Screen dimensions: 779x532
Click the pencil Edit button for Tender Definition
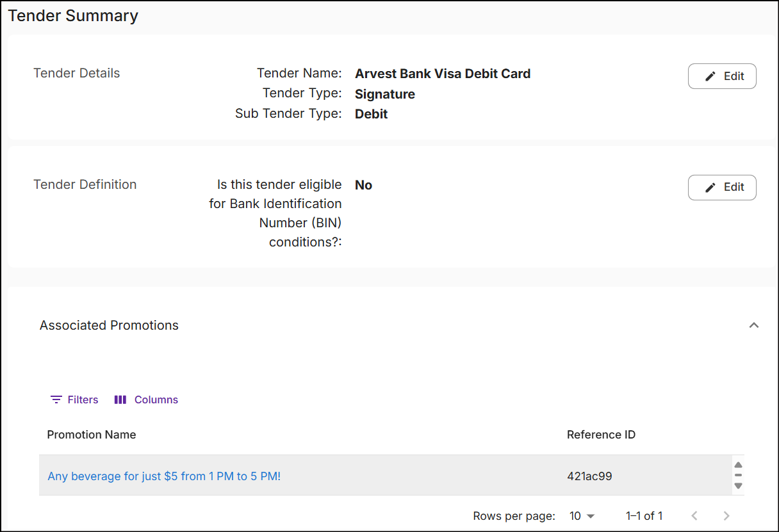coord(722,188)
